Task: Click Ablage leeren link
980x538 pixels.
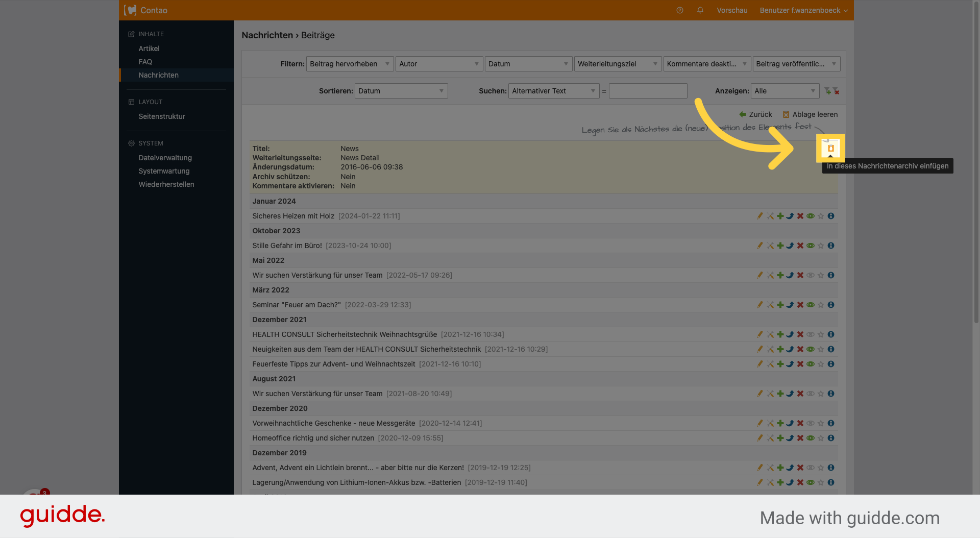Action: [x=810, y=114]
